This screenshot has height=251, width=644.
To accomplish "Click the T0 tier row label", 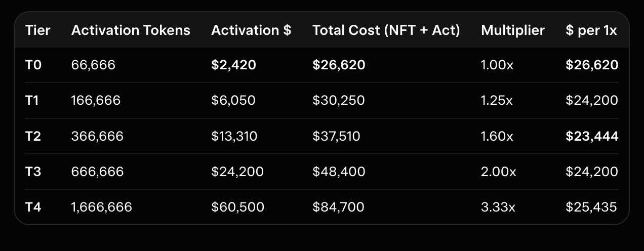I will [x=33, y=65].
